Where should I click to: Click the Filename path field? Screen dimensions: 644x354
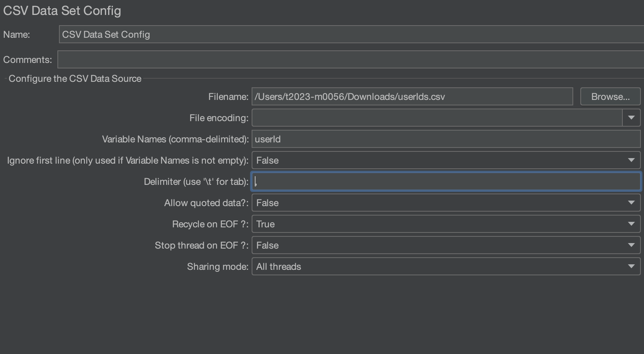coord(412,97)
